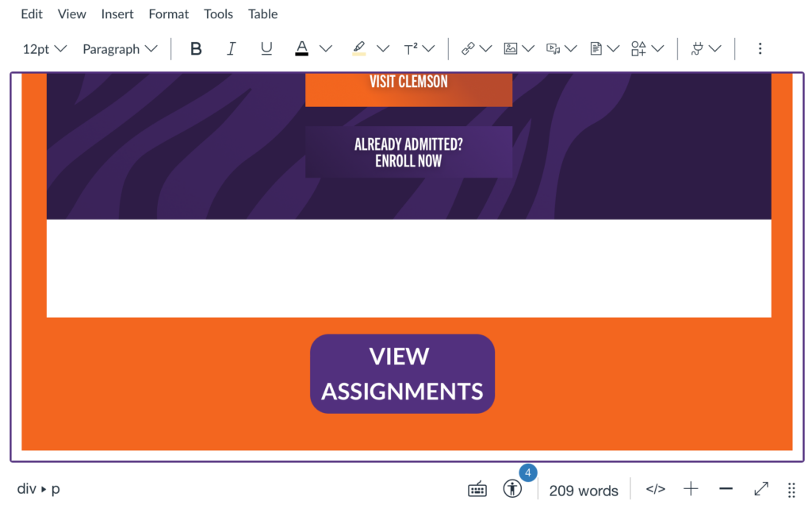
Task: Toggle fullscreen editor mode
Action: 761,489
